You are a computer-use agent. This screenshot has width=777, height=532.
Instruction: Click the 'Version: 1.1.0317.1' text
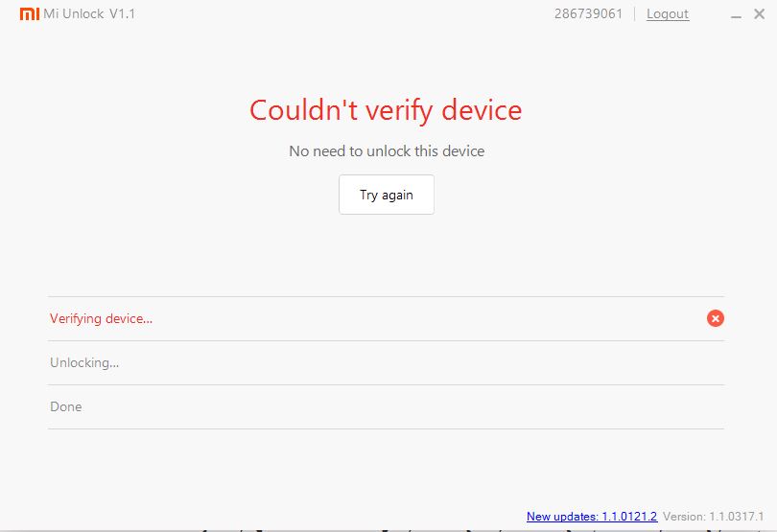[x=717, y=517]
